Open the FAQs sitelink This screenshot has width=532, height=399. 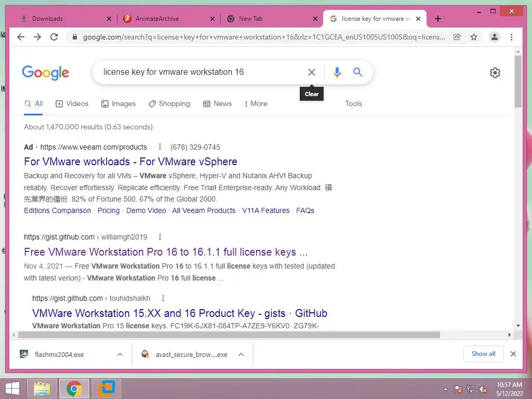click(305, 210)
